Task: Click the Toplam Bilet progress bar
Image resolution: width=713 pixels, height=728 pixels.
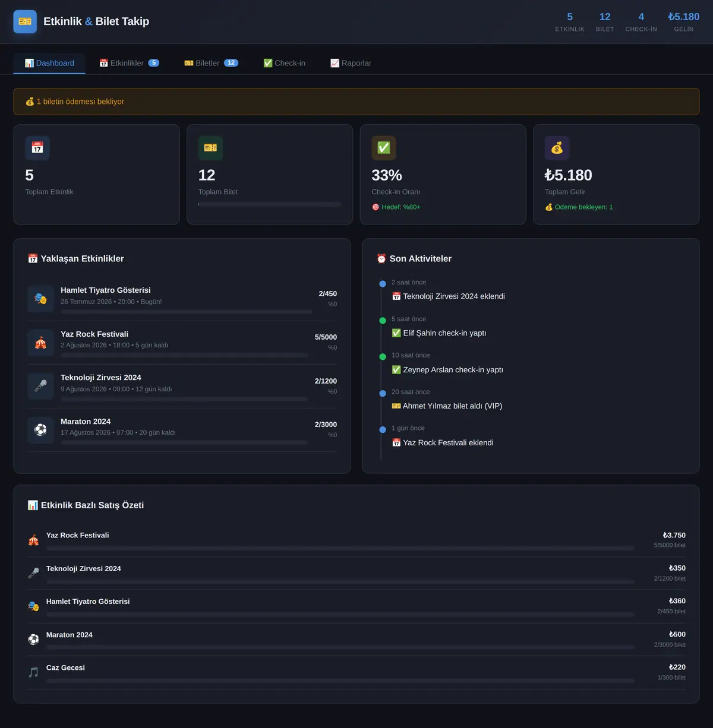Action: tap(270, 204)
